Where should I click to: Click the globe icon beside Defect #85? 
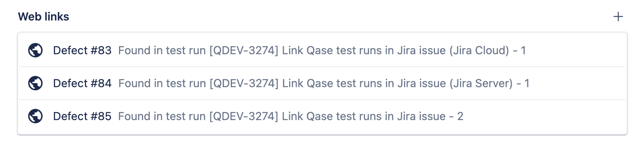pos(35,116)
